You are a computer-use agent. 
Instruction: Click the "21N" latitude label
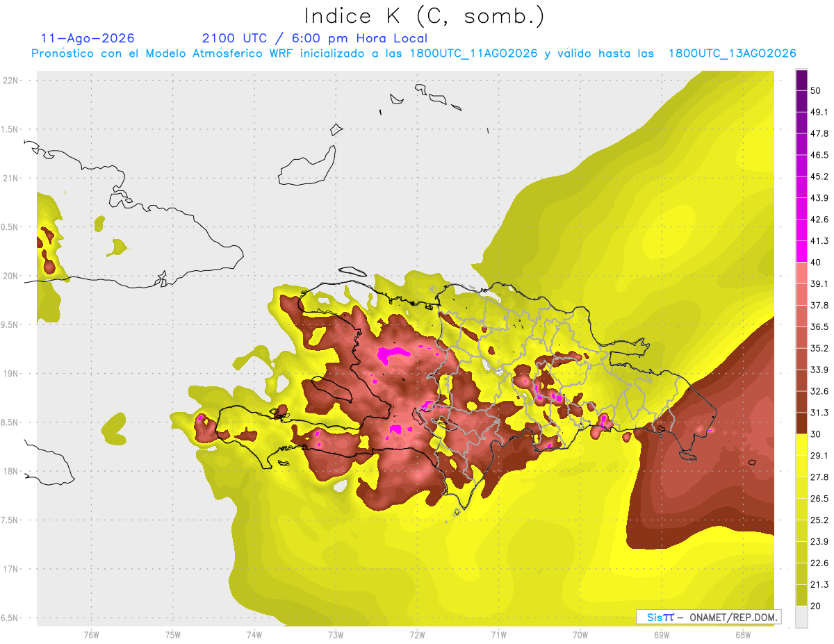12,178
